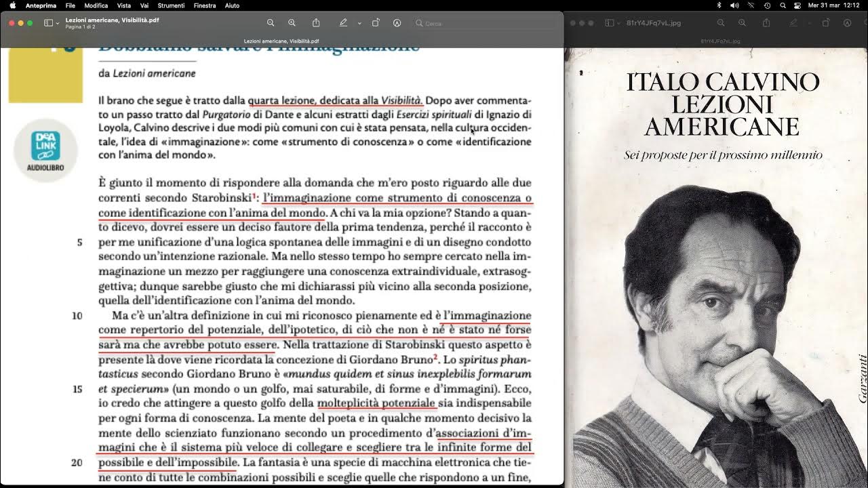Click the Lezioni americane, Visibilità.pdf window title
The image size is (868, 488).
pyautogui.click(x=113, y=20)
